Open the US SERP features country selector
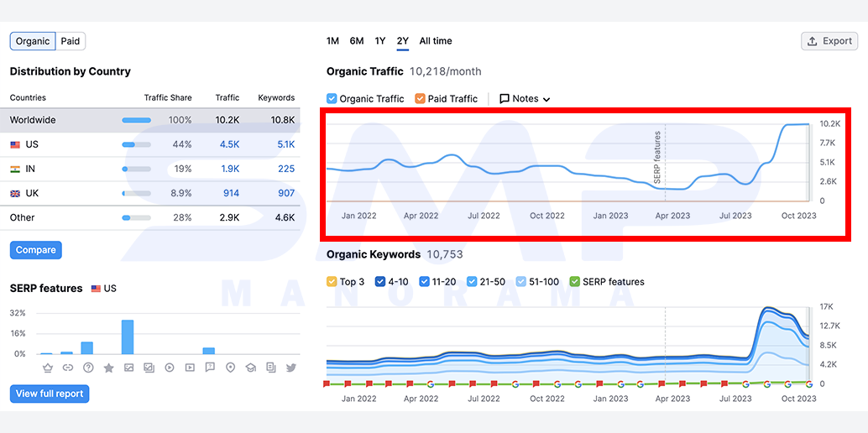The height and width of the screenshot is (433, 868). click(103, 289)
